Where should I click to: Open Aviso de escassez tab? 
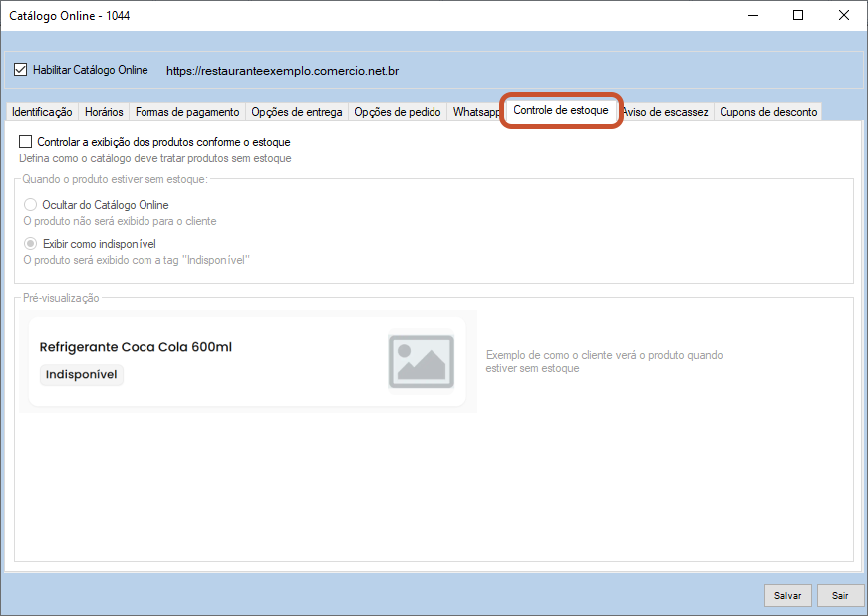click(665, 112)
